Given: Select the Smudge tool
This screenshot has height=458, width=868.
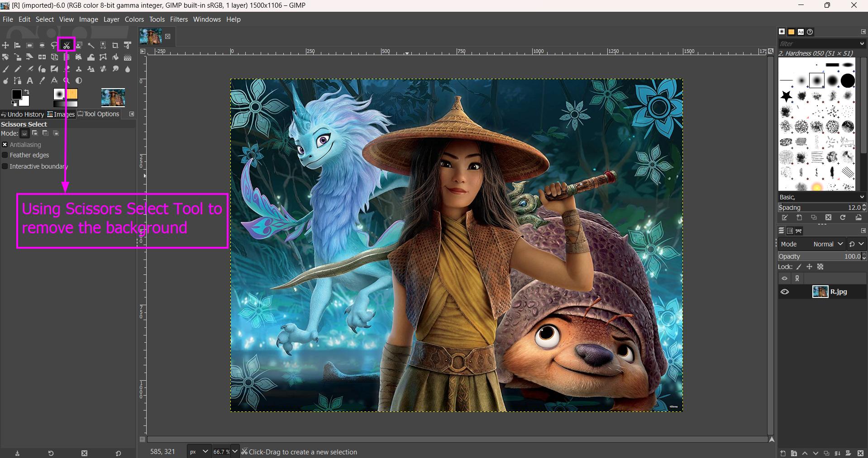Looking at the screenshot, I should click(115, 69).
